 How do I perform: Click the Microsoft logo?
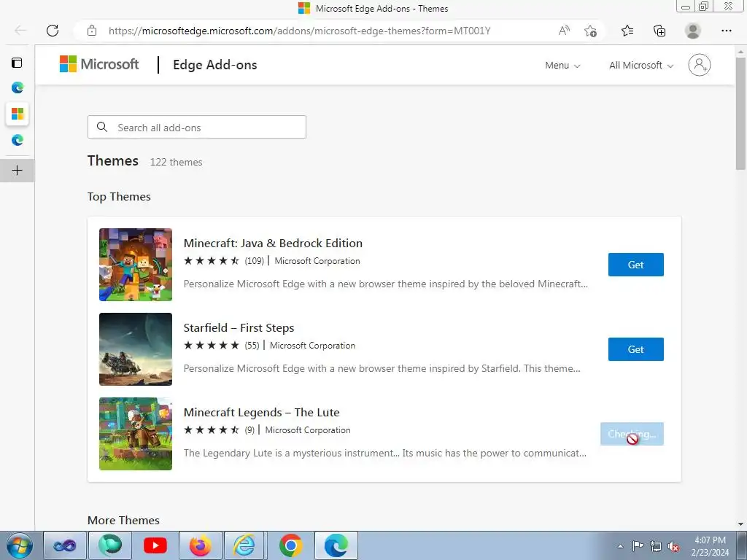coord(99,64)
